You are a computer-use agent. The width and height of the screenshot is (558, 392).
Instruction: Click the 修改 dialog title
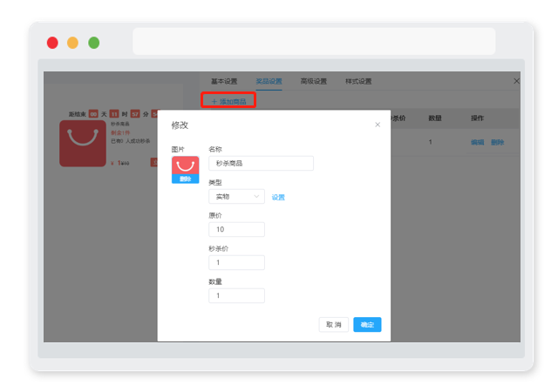coord(180,125)
